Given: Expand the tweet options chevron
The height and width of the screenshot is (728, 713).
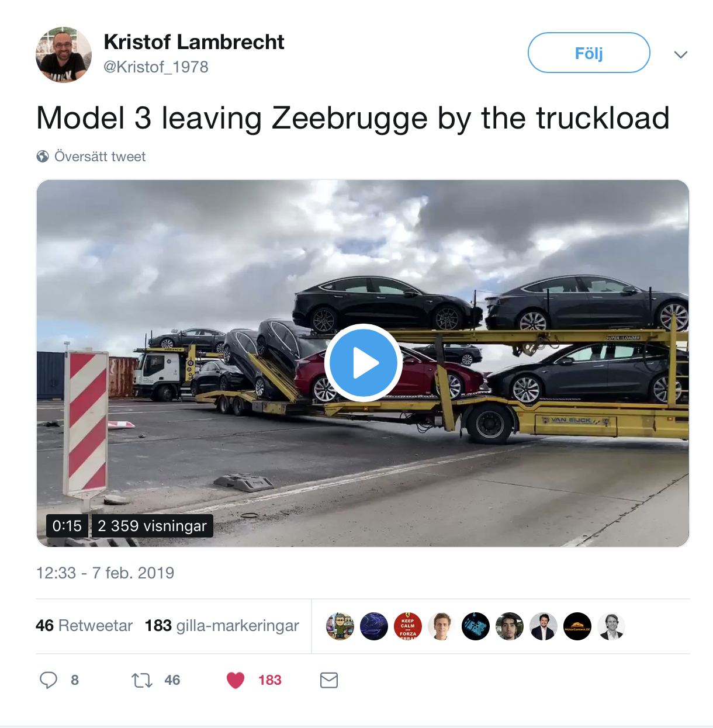Looking at the screenshot, I should pos(681,55).
